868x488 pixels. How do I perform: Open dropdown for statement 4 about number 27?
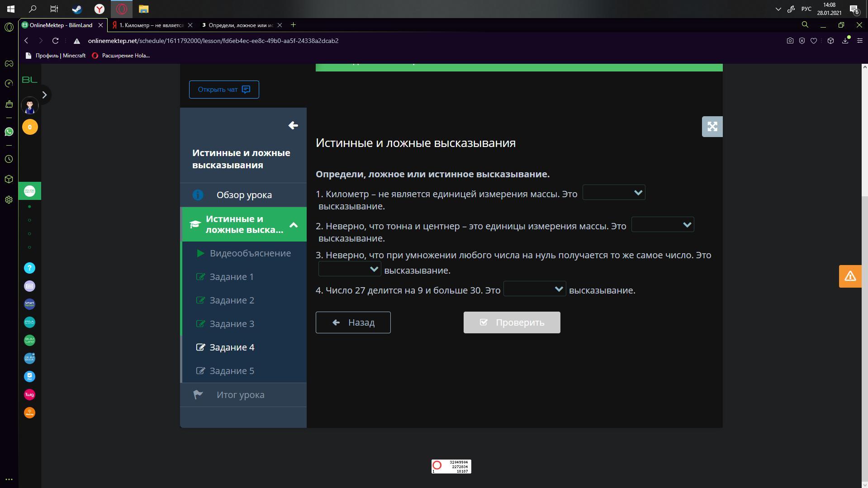pyautogui.click(x=534, y=289)
